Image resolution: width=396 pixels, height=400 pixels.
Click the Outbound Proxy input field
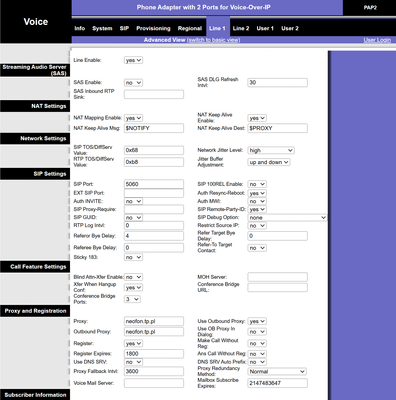(154, 332)
